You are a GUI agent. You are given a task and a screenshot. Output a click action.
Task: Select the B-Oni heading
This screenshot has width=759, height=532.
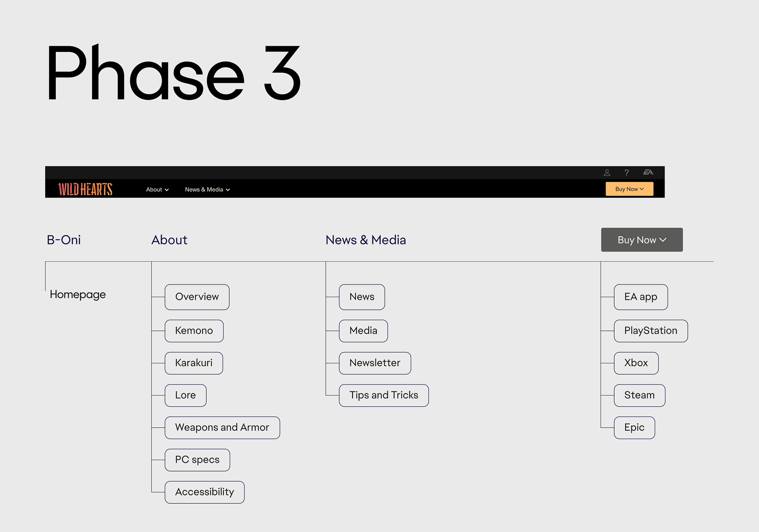[64, 240]
